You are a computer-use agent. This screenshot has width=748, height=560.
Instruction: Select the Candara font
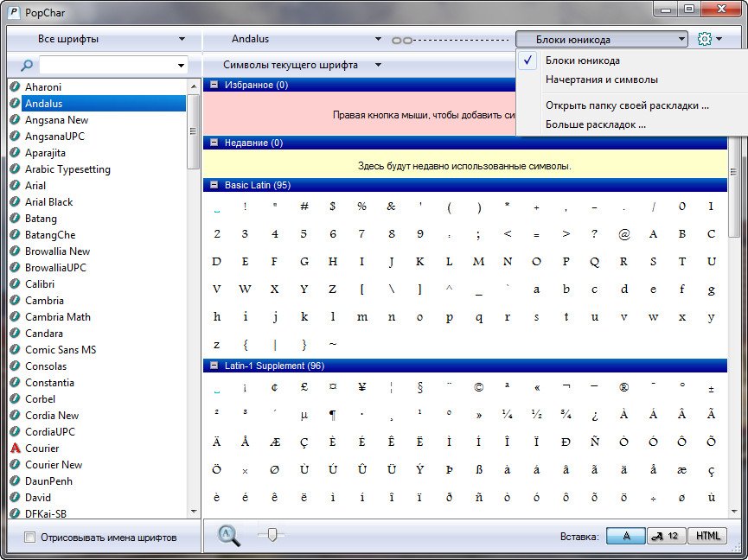[43, 333]
